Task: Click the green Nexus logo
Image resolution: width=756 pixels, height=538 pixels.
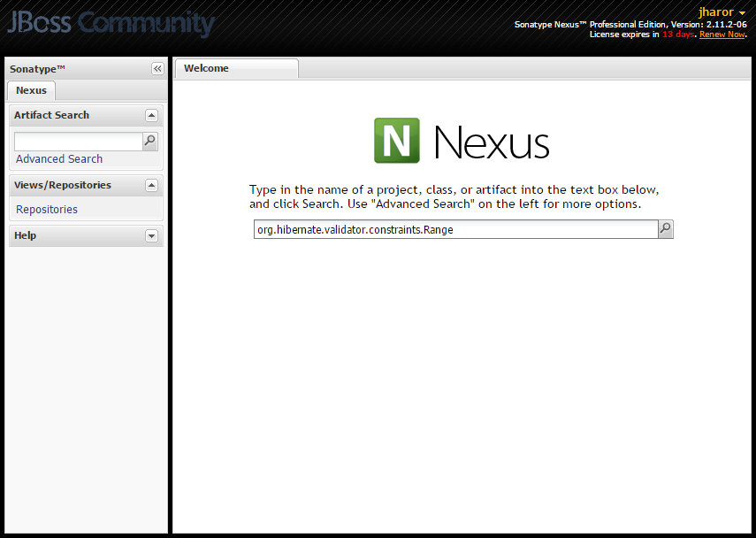Action: click(397, 141)
